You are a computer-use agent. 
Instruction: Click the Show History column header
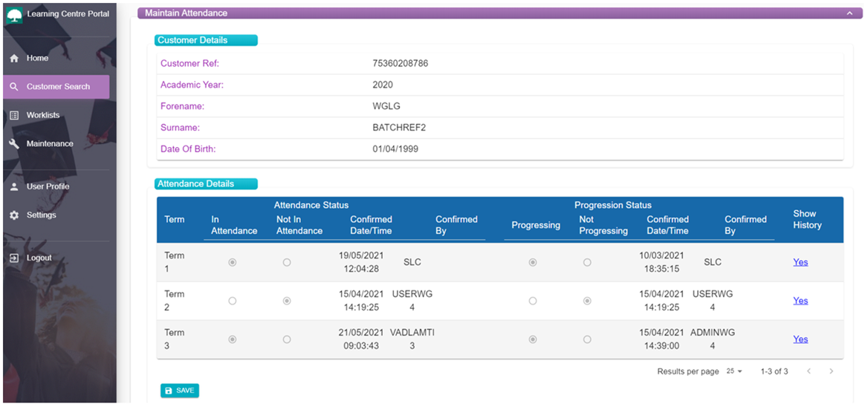807,220
